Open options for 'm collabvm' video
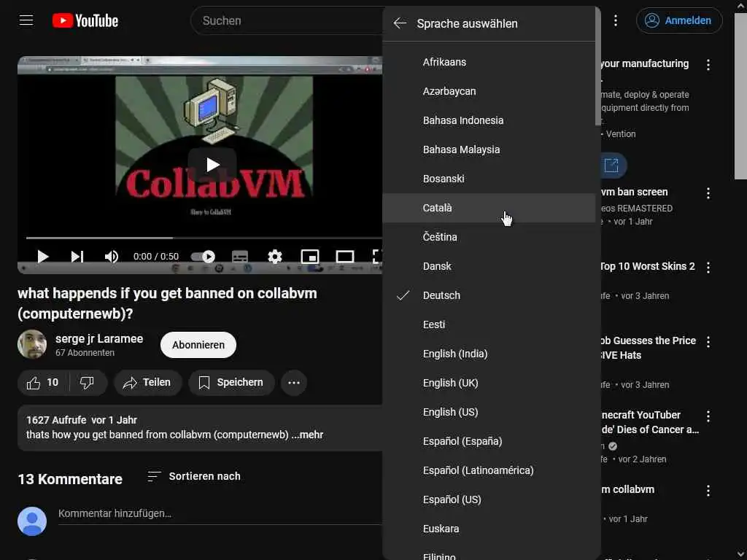 pyautogui.click(x=708, y=491)
